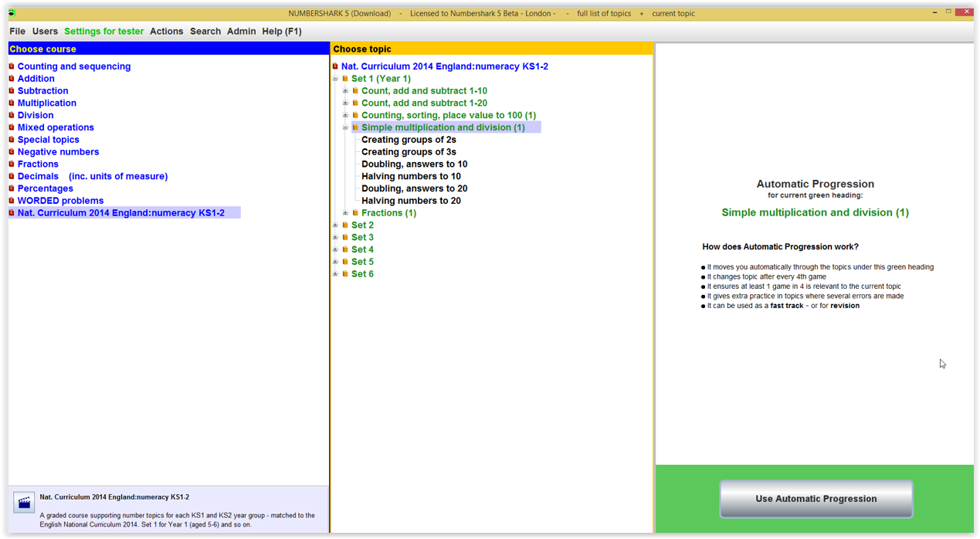
Task: Expand Count, add and subtract 1-20
Action: pos(345,103)
